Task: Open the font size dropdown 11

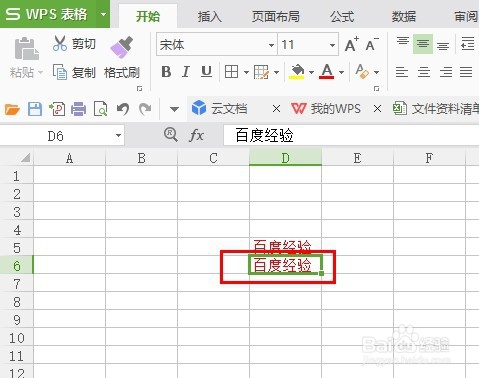Action: (332, 45)
